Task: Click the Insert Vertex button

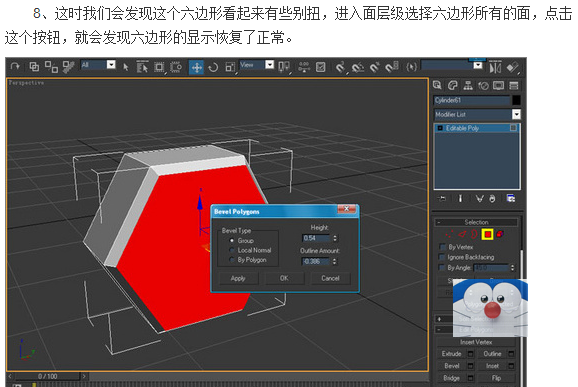Action: coord(476,342)
